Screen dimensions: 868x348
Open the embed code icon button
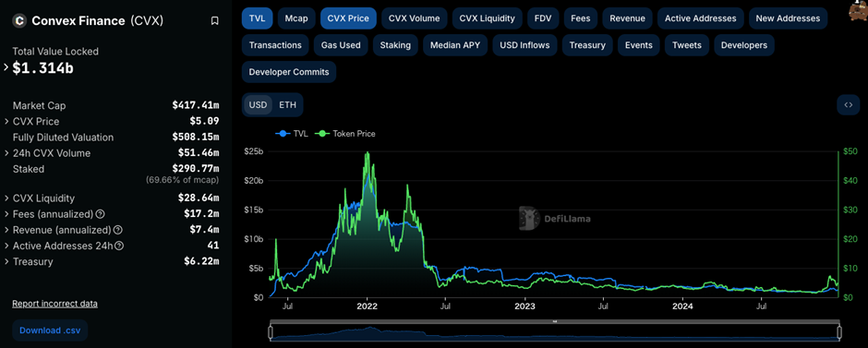[x=848, y=104]
